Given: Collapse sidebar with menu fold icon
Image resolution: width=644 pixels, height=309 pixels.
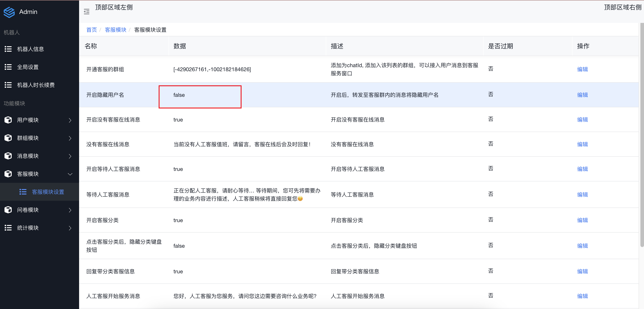Looking at the screenshot, I should pyautogui.click(x=87, y=12).
